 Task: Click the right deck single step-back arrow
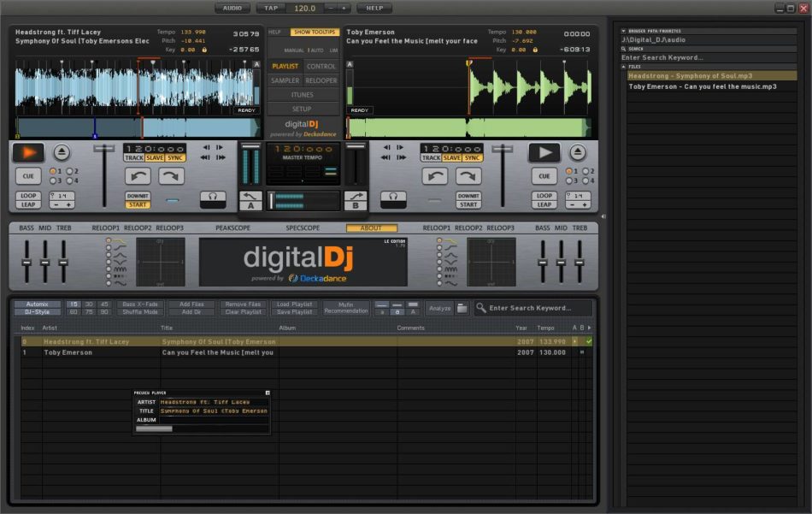click(x=387, y=148)
